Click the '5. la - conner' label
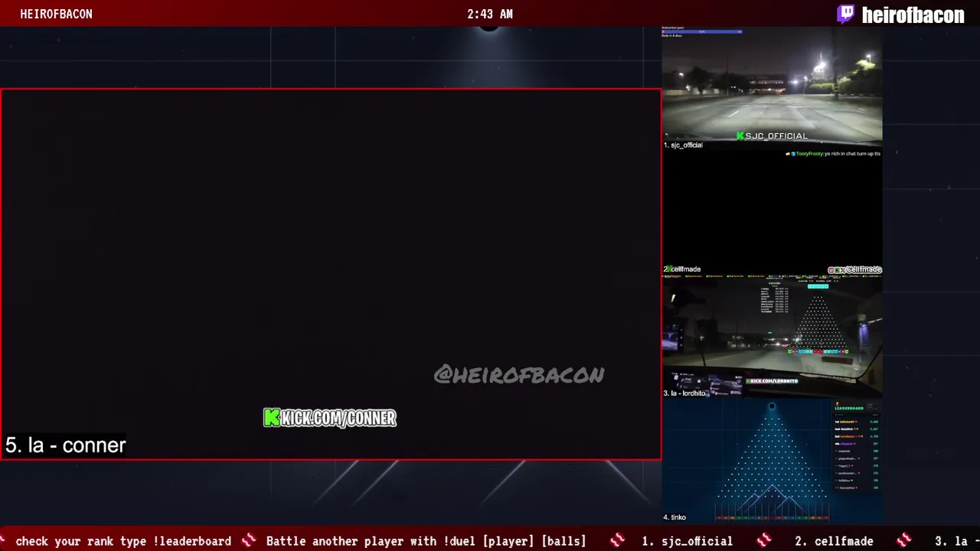 (x=65, y=445)
